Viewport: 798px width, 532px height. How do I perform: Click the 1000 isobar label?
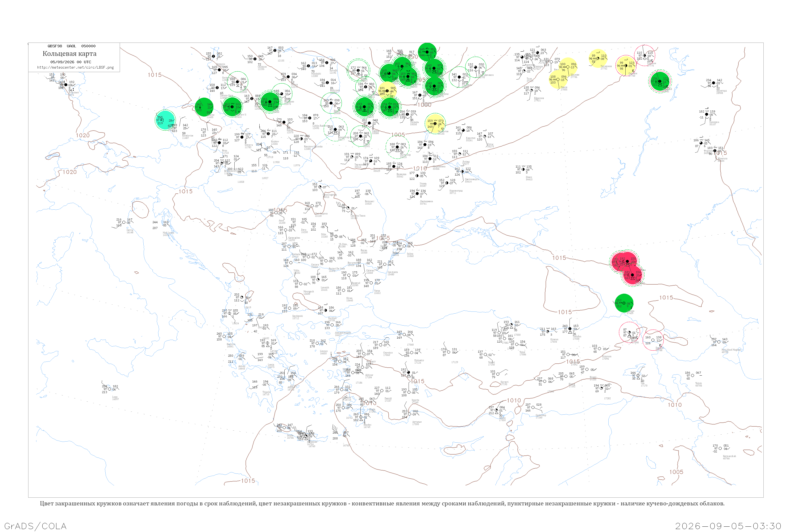[424, 105]
